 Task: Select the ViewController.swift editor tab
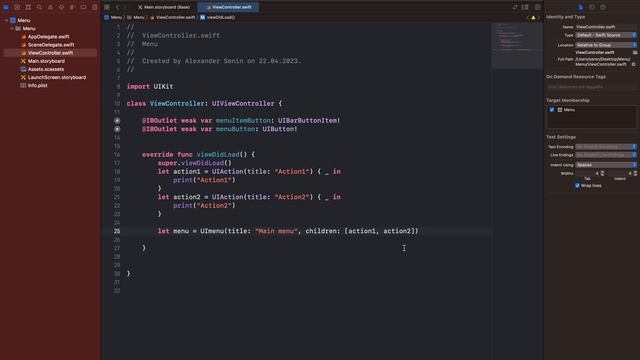coord(229,7)
